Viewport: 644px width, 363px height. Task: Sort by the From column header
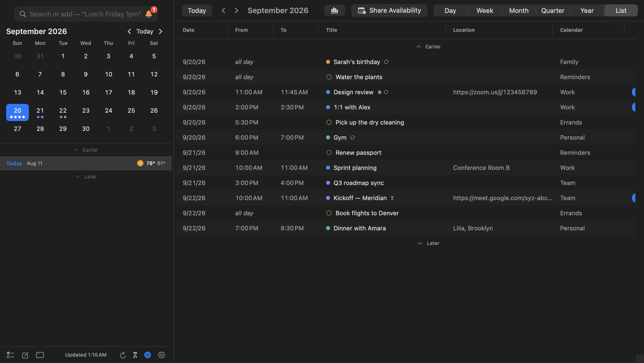242,30
